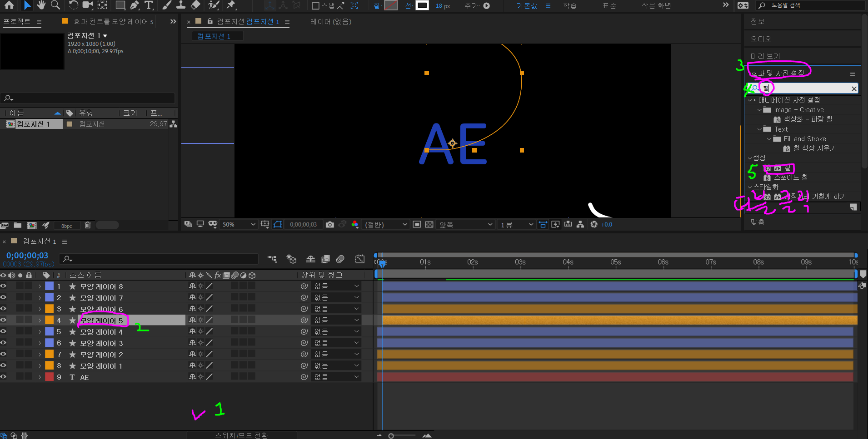Select the Pen tool
Viewport: 868px width, 439px height.
pyautogui.click(x=135, y=5)
